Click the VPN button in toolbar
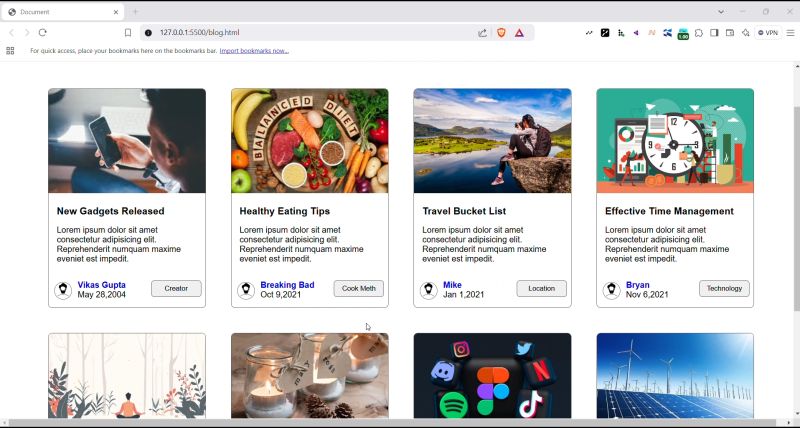Screen dimensions: 800x428 click(x=768, y=33)
